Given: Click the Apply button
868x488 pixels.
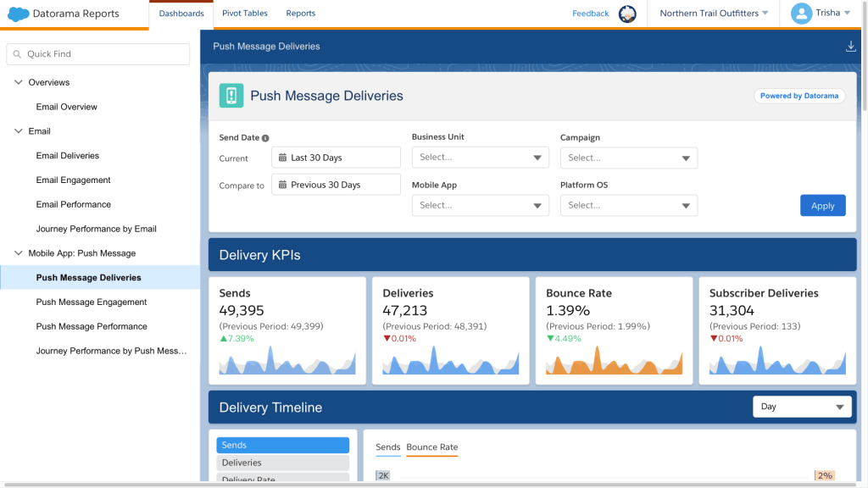Looking at the screenshot, I should pos(822,206).
